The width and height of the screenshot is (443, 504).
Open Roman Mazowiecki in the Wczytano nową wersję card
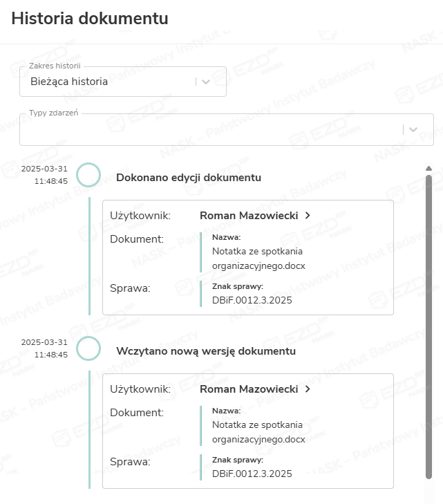pos(249,389)
